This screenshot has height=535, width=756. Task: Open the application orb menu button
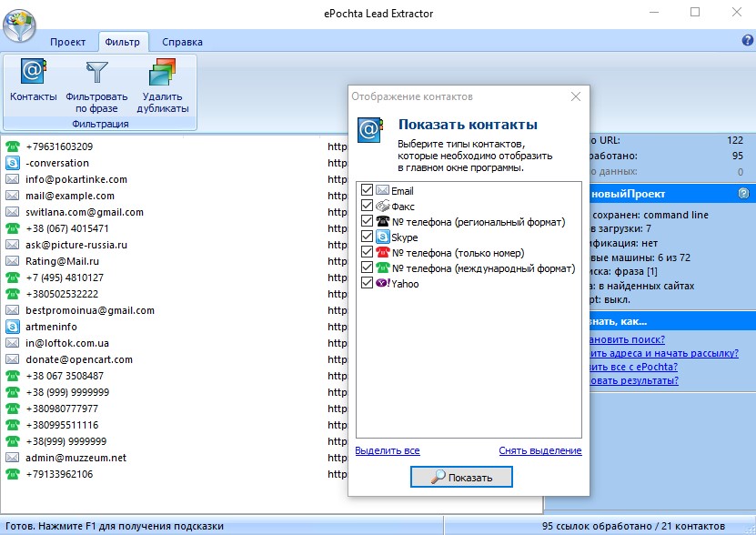(19, 25)
